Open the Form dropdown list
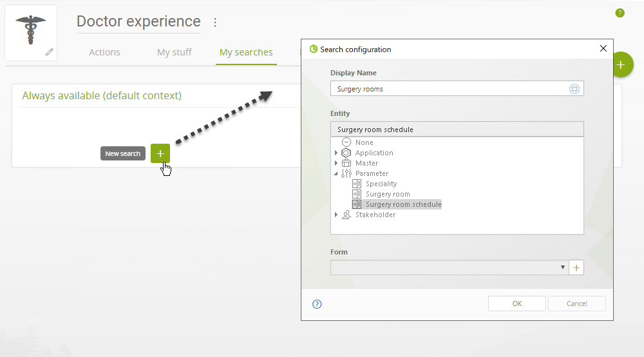Viewport: 644px width, 357px height. pos(450,267)
